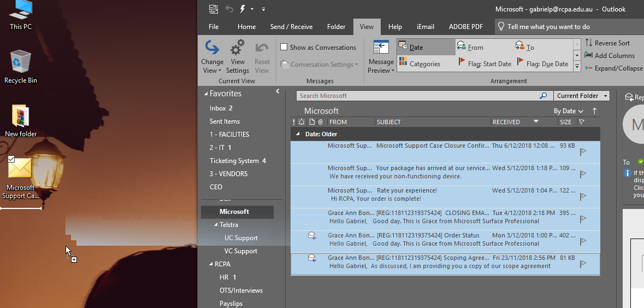Toggle the checkbox on the desktop message file
Screen dimensions: 644x308
coord(11,159)
